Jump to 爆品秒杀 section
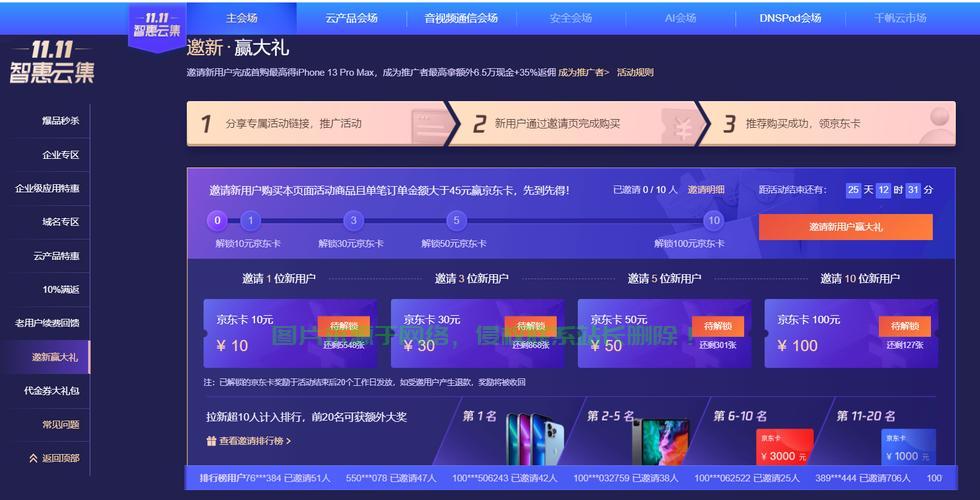Viewport: 980px width, 500px height. click(61, 121)
